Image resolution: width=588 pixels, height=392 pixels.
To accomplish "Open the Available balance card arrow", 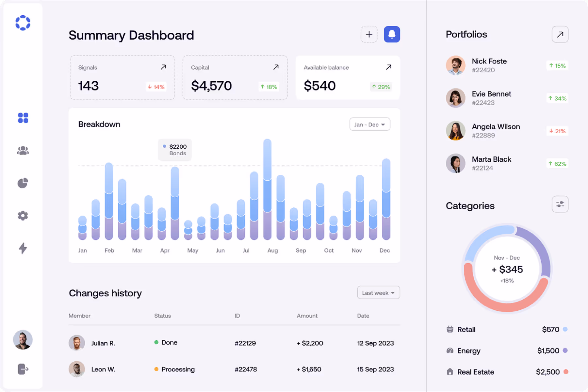I will tap(388, 67).
